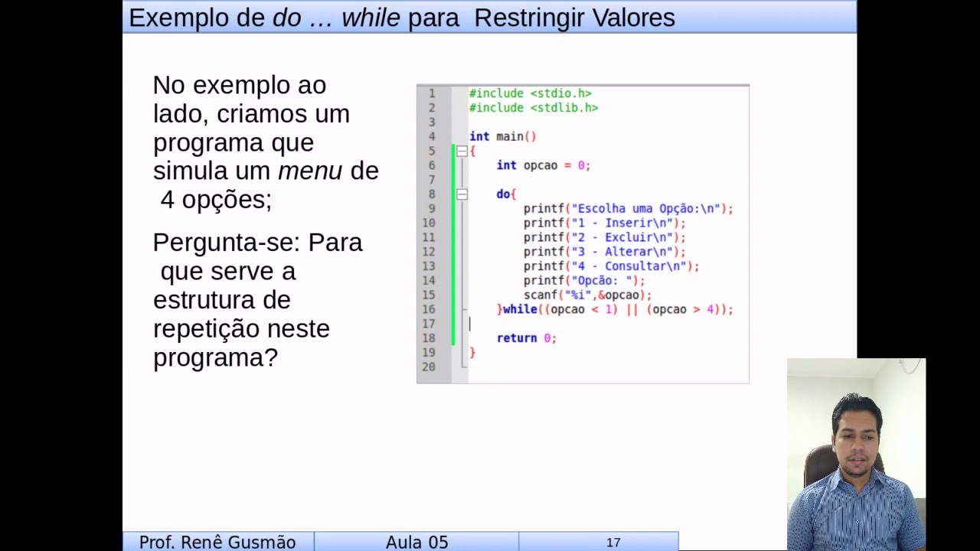
Task: Select the '#include <stdlib.h>' code line
Action: click(533, 108)
